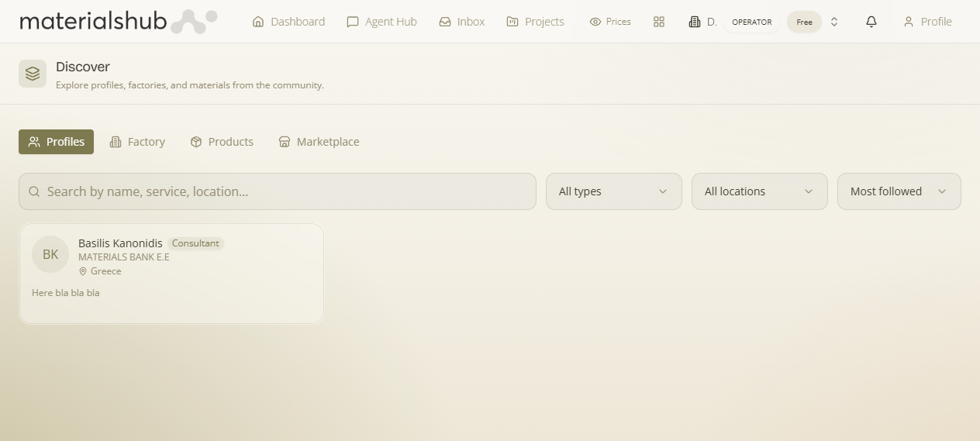Click the OPERATOR role badge

(752, 22)
